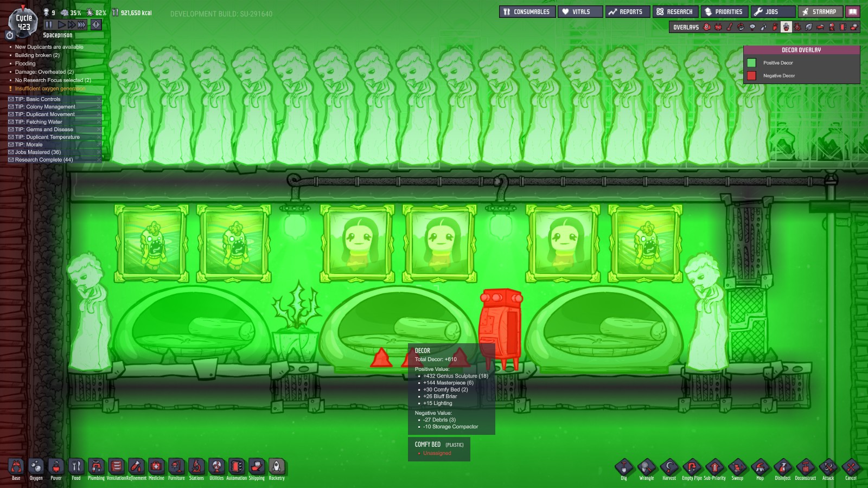Open the Medicine build category
Viewport: 868px width, 488px height.
coord(156,467)
